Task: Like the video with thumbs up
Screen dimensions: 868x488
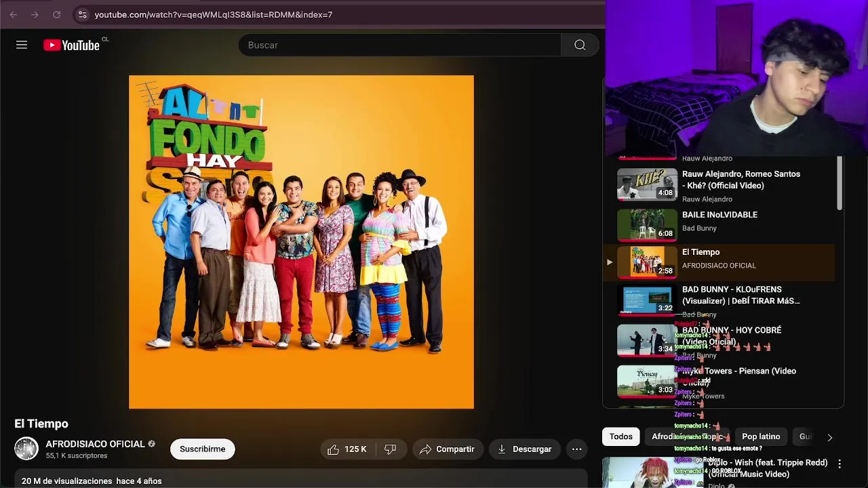Action: pos(347,449)
